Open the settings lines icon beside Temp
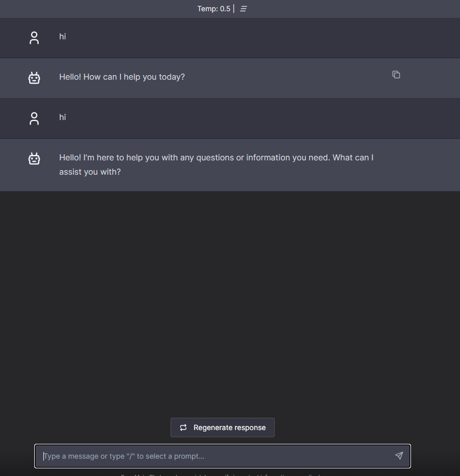The image size is (460, 476). pos(244,9)
